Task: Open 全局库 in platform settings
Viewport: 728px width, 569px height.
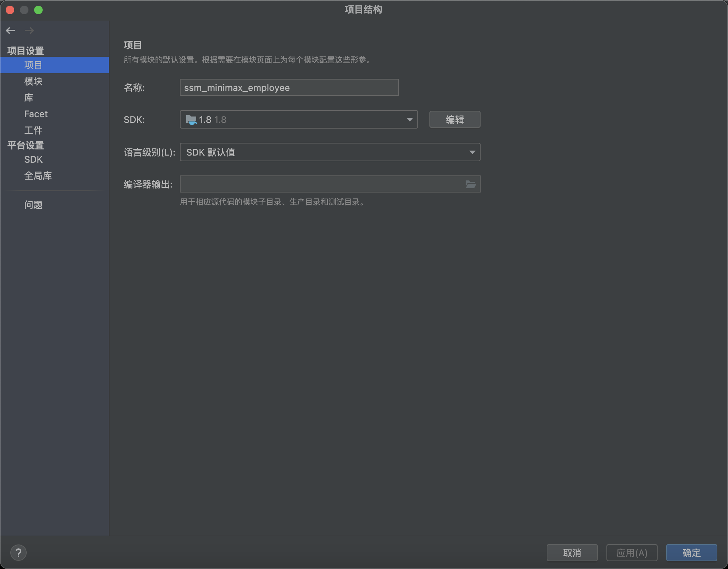Action: pos(38,176)
